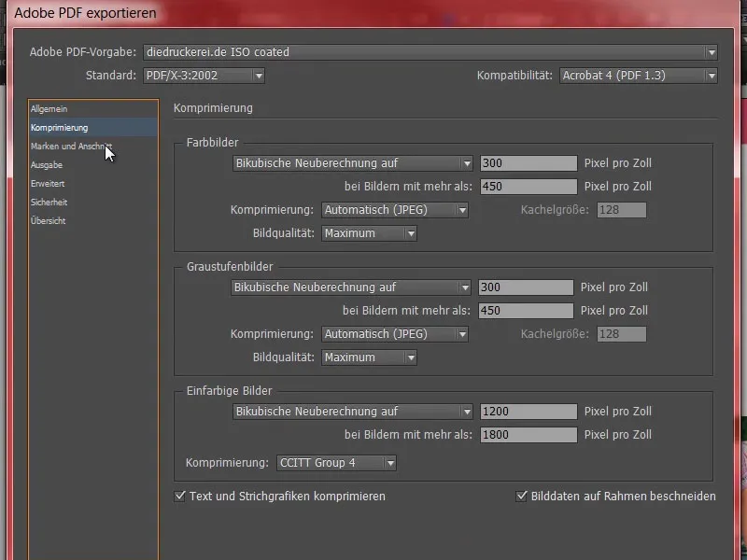Click Graustufenbilder 300 resolution field
This screenshot has width=747, height=560.
(526, 287)
